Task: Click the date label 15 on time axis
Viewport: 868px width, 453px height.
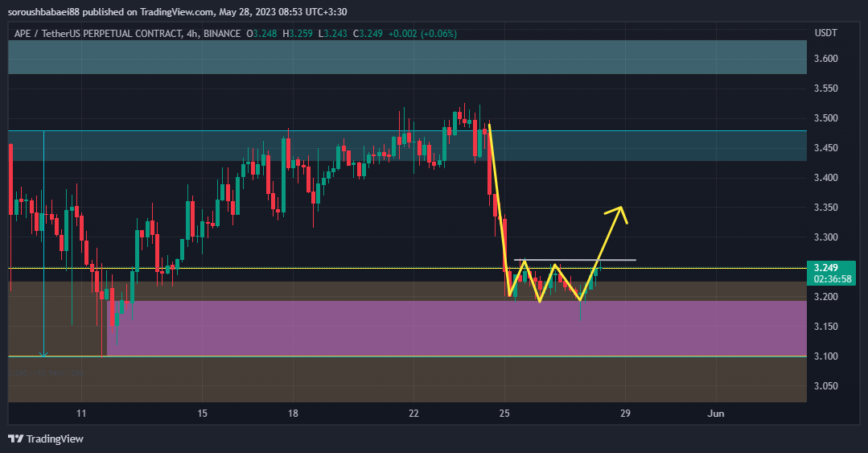Action: (x=202, y=414)
